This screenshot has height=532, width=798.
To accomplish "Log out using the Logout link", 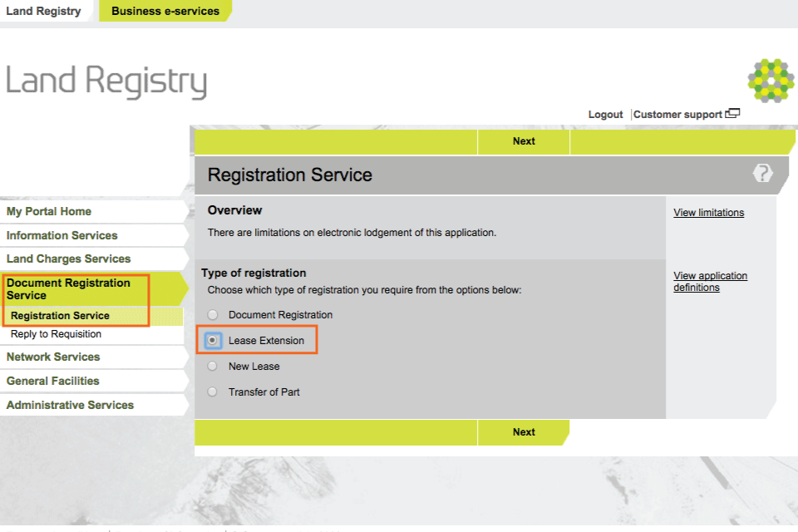I will [605, 115].
